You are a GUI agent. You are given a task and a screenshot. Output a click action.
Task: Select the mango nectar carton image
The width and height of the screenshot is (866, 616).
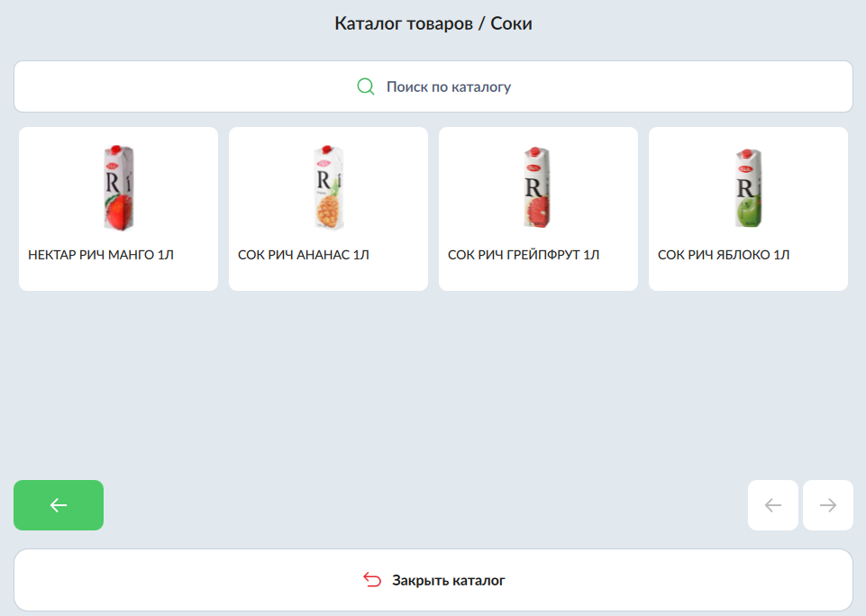pos(118,187)
